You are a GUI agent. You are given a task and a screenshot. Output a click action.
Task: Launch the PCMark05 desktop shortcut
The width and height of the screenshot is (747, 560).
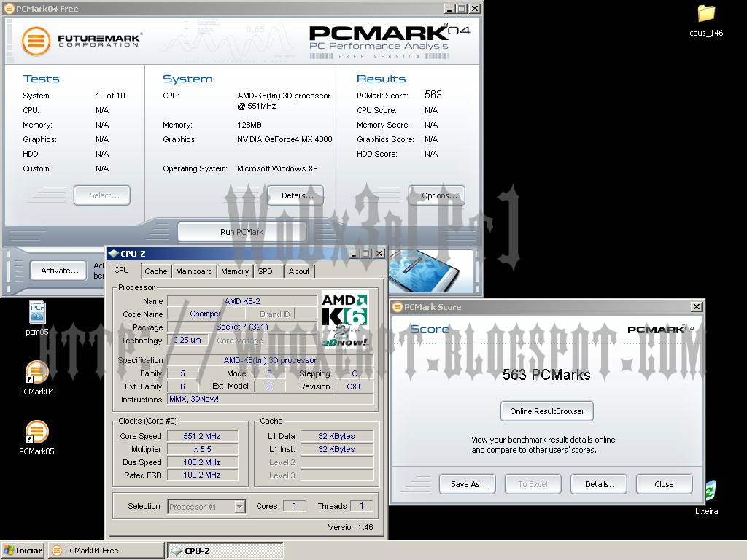tap(36, 437)
